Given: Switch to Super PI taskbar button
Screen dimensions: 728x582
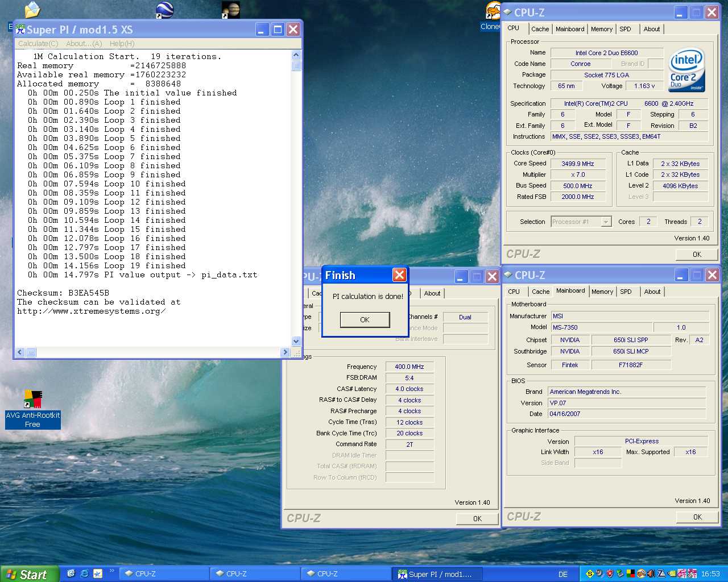Looking at the screenshot, I should tap(438, 574).
